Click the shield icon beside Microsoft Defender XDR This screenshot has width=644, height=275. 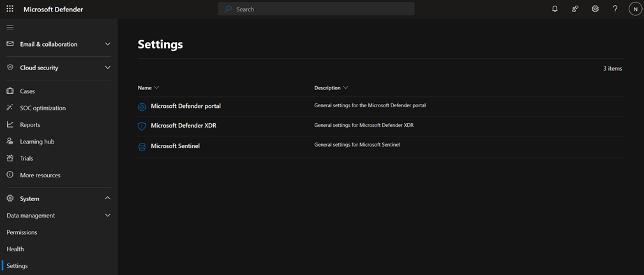tap(142, 126)
